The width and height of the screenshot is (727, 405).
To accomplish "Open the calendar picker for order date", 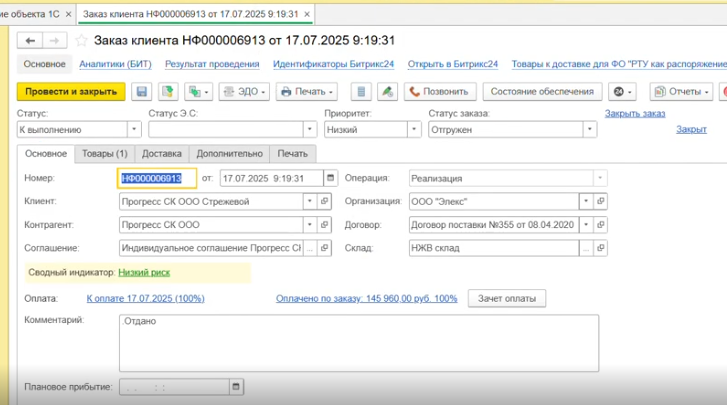I will click(331, 178).
